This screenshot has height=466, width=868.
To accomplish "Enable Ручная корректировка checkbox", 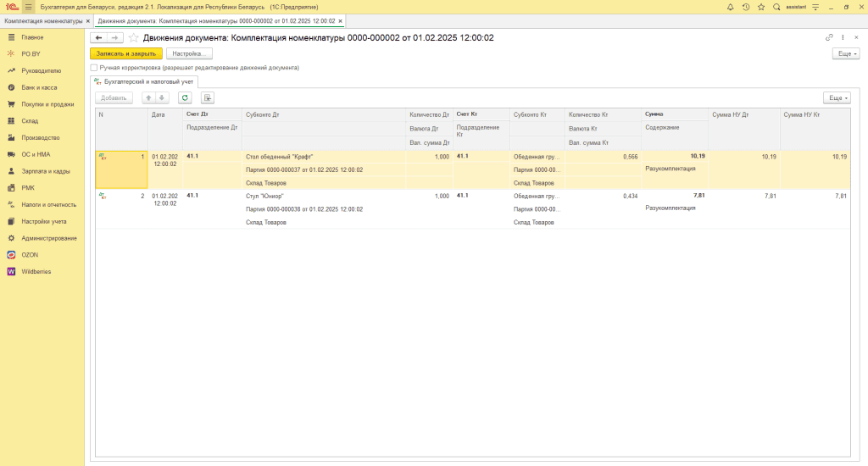I will click(x=93, y=68).
